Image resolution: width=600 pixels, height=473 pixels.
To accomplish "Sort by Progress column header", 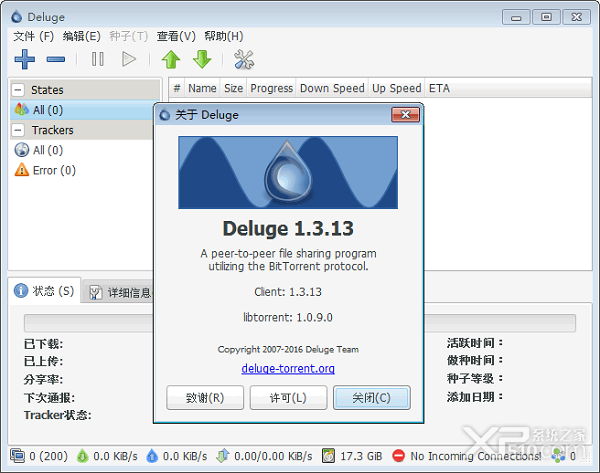I will click(x=272, y=88).
